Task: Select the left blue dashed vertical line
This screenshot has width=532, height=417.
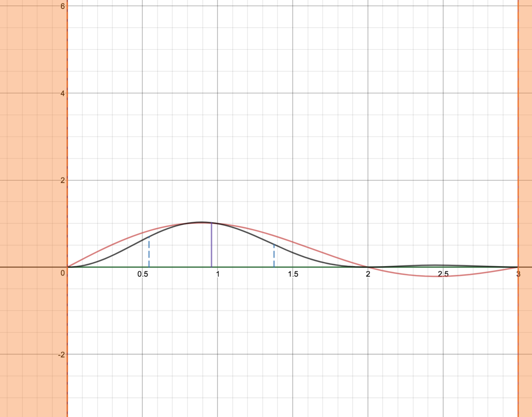Action: pyautogui.click(x=149, y=252)
